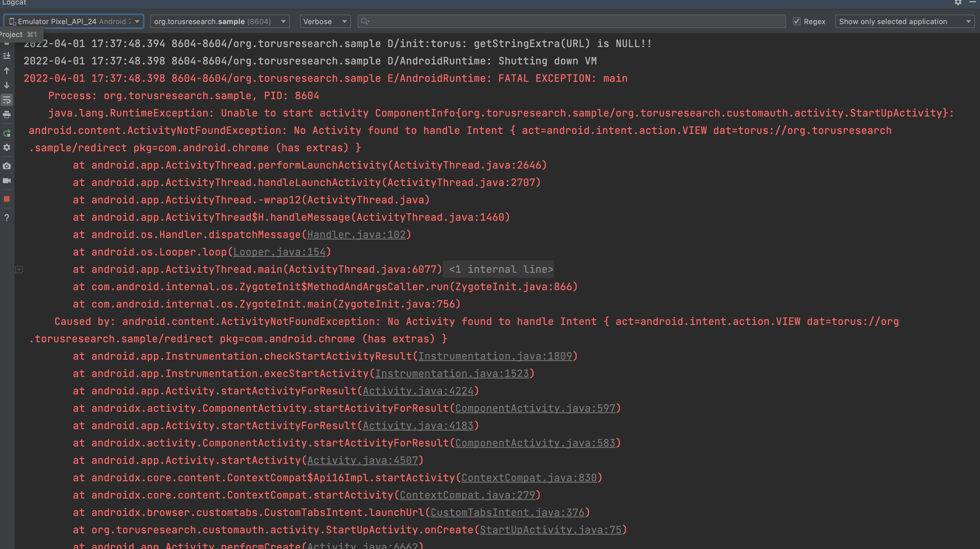Image resolution: width=980 pixels, height=549 pixels.
Task: Open Activity.java:4183 link
Action: [418, 425]
